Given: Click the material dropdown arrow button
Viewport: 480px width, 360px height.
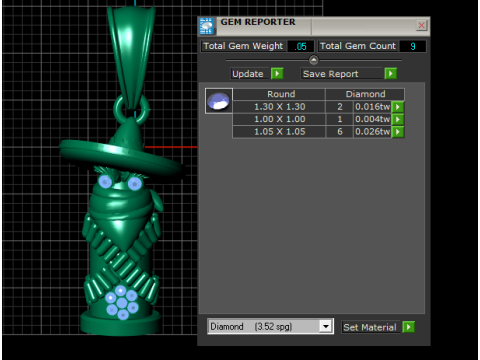Looking at the screenshot, I should coord(326,326).
